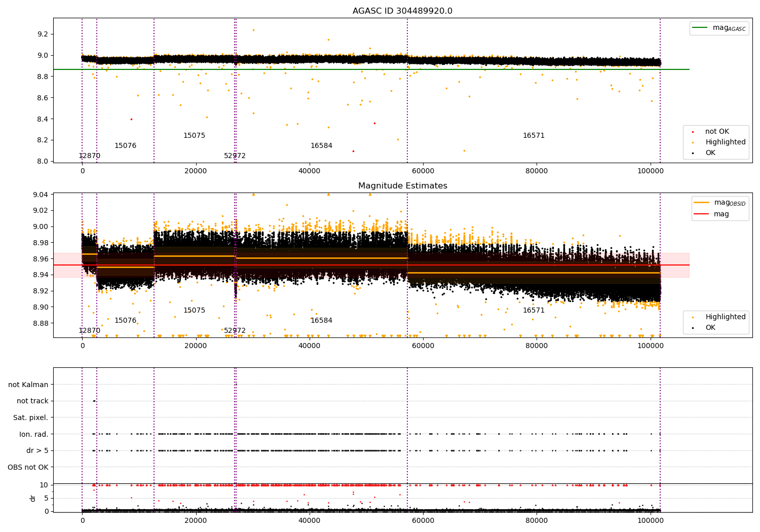This screenshot has width=760, height=532.
Task: Click the 'not track' axis label
Action: 32,401
